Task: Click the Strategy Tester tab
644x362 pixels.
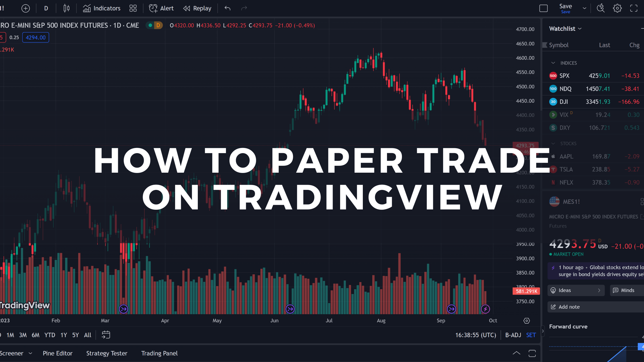Action: click(x=106, y=353)
